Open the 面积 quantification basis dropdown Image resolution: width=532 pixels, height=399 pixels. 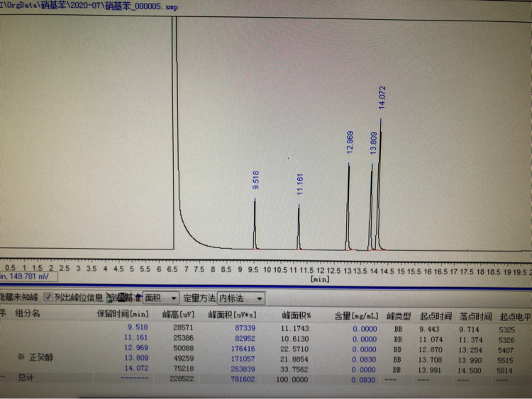(x=161, y=298)
